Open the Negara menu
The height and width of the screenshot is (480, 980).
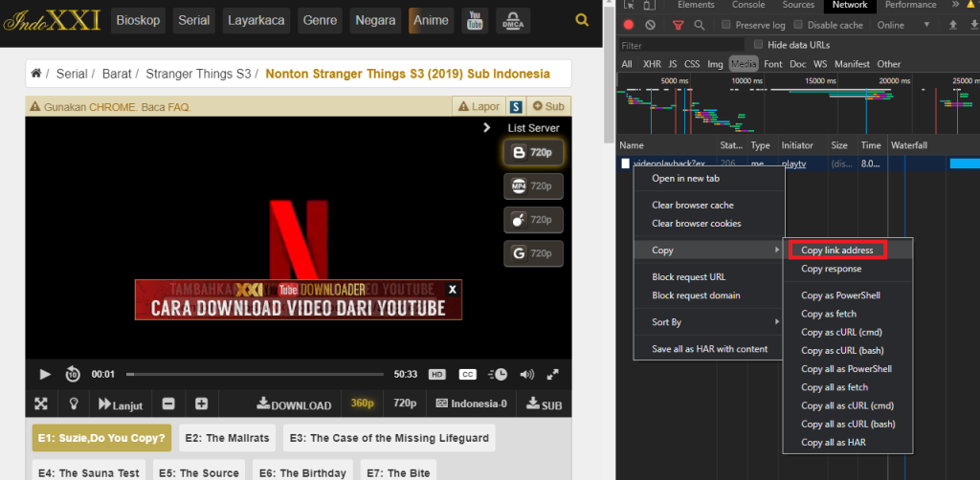[x=375, y=21]
